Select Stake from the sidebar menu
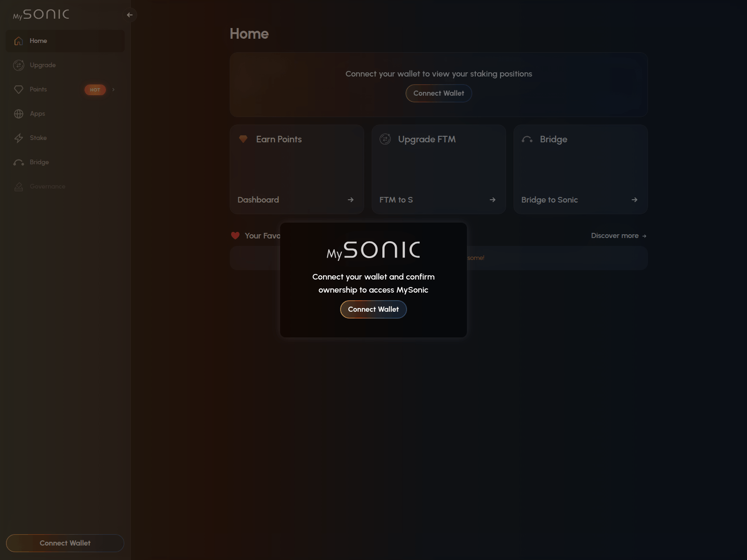 pos(38,138)
